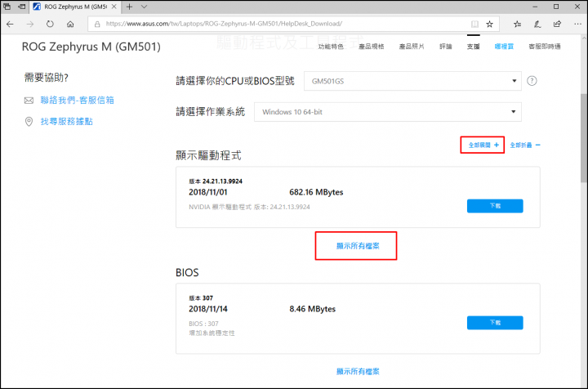Click the 需要協助? heading
Viewport: 588px width, 389px height.
pos(47,78)
